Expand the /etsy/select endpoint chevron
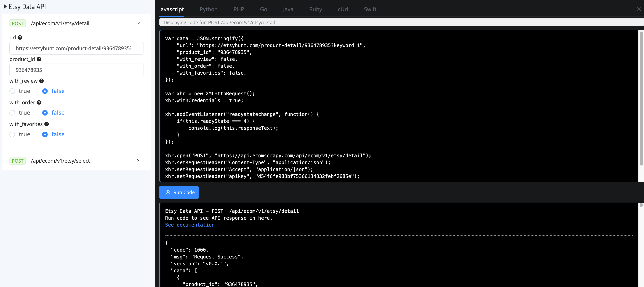The image size is (644, 287). point(138,161)
